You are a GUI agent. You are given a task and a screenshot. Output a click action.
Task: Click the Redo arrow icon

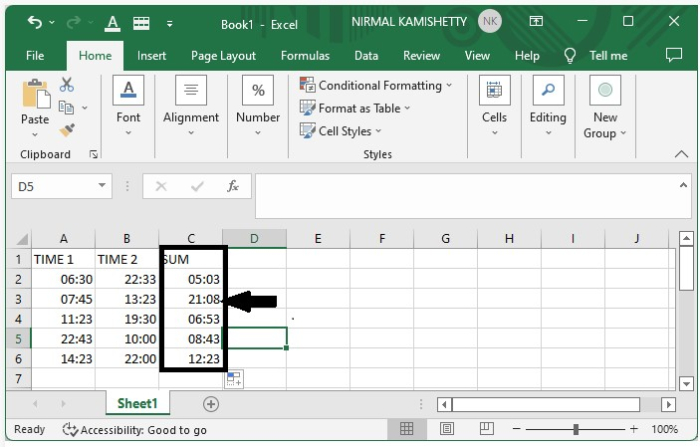click(x=74, y=22)
